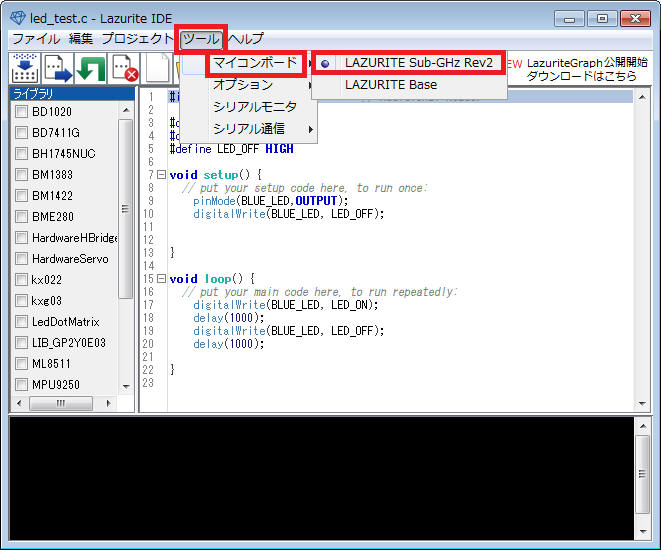Click the ライブラリ panel header
This screenshot has width=661, height=550.
click(72, 94)
